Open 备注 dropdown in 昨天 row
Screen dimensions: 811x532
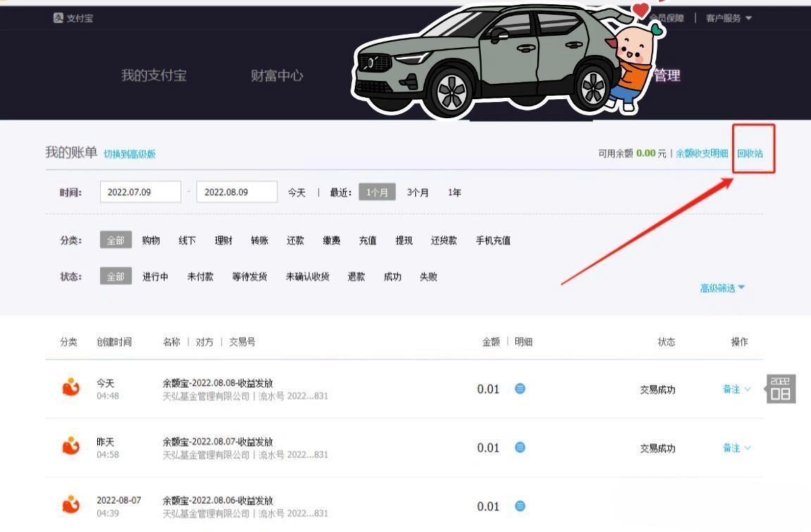pyautogui.click(x=736, y=448)
